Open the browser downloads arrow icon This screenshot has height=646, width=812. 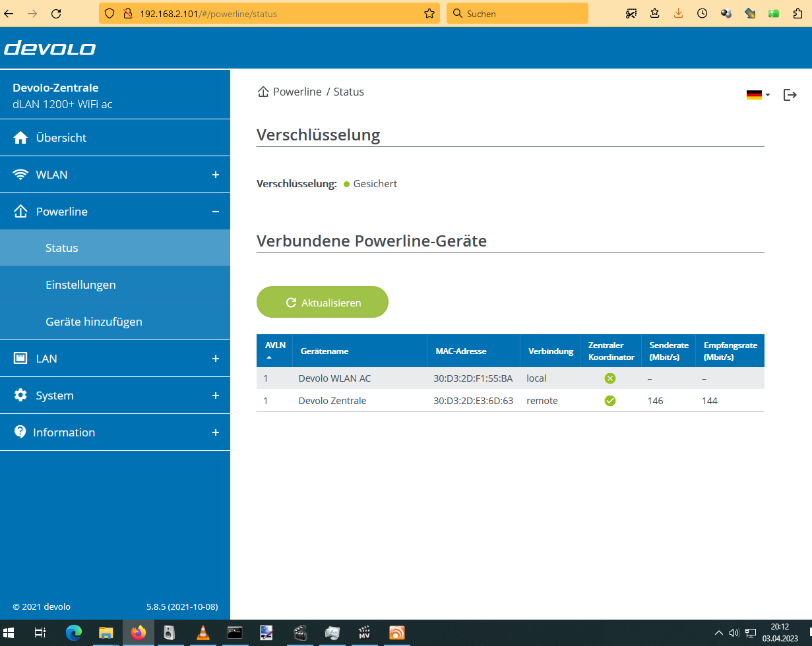pyautogui.click(x=678, y=13)
